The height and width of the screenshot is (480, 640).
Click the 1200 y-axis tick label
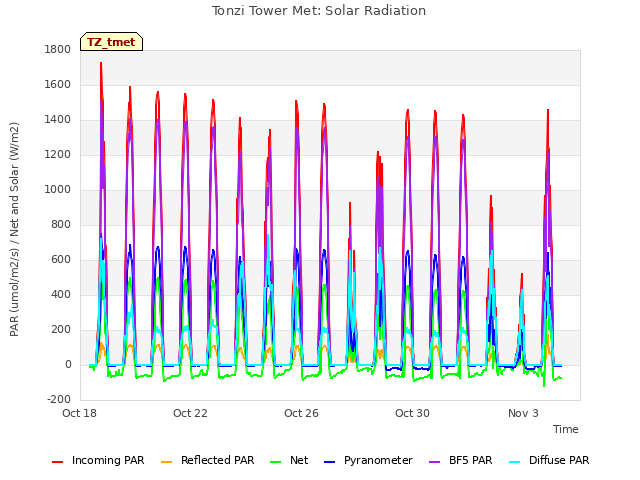pos(58,155)
